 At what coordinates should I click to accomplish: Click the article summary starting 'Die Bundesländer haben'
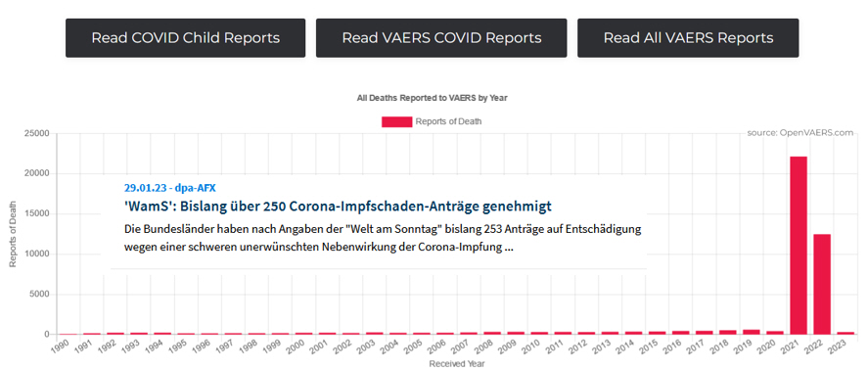[x=383, y=238]
